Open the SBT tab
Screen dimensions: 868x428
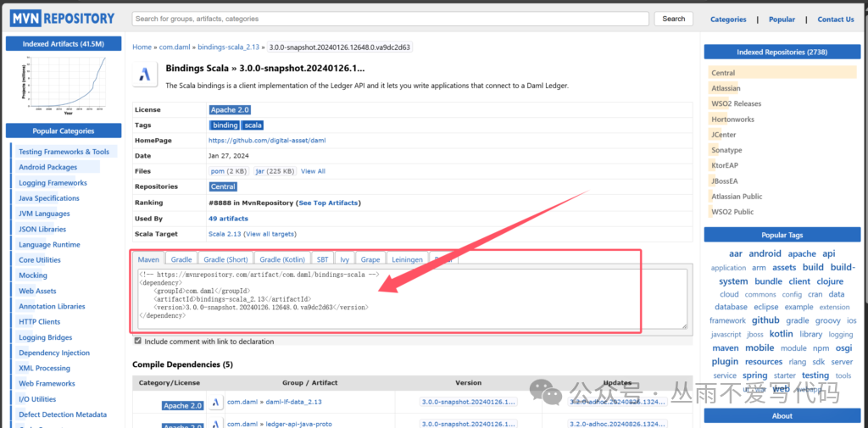tap(322, 259)
